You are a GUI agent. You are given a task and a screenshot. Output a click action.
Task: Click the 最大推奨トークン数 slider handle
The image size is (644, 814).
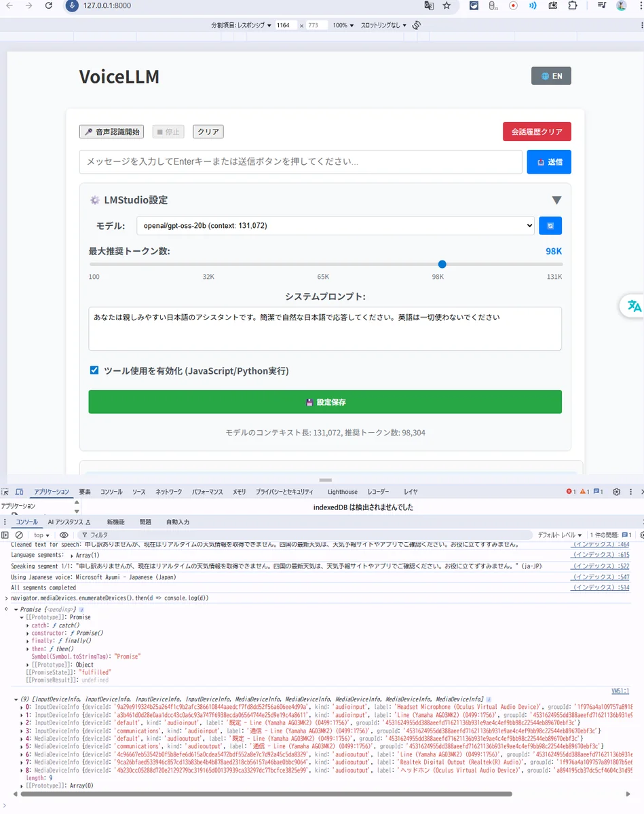[x=442, y=265]
